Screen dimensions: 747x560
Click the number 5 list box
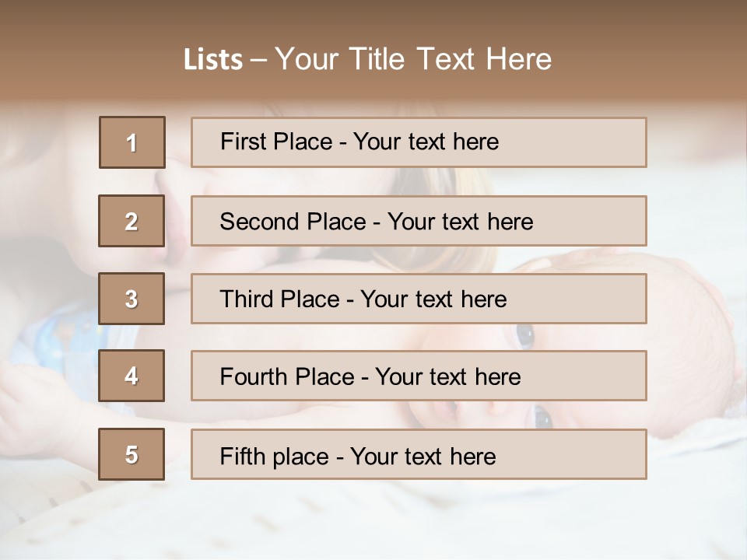click(x=132, y=454)
